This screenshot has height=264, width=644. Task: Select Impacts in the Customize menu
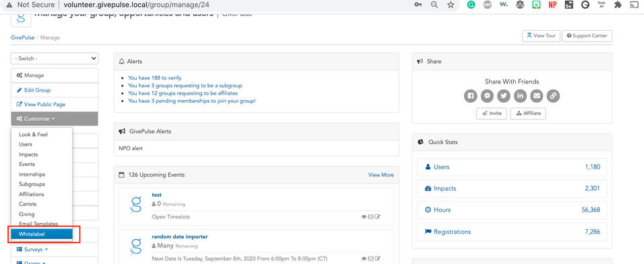tap(28, 155)
